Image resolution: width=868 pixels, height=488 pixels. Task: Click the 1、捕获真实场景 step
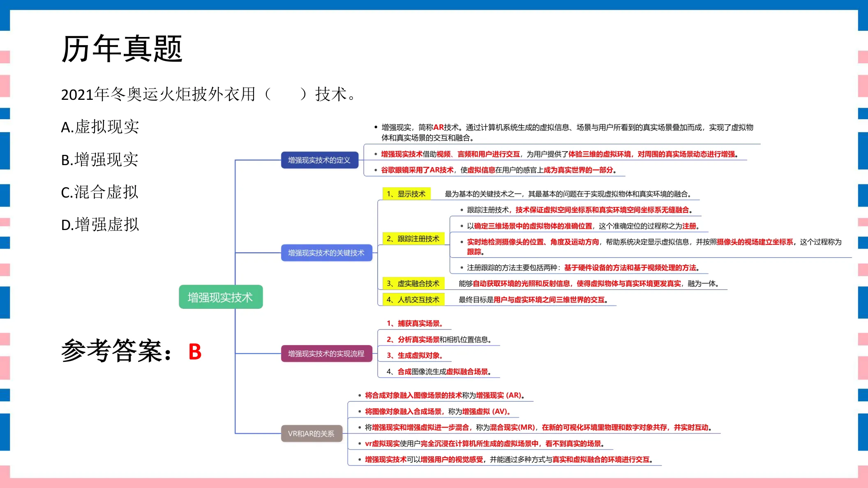pos(415,324)
